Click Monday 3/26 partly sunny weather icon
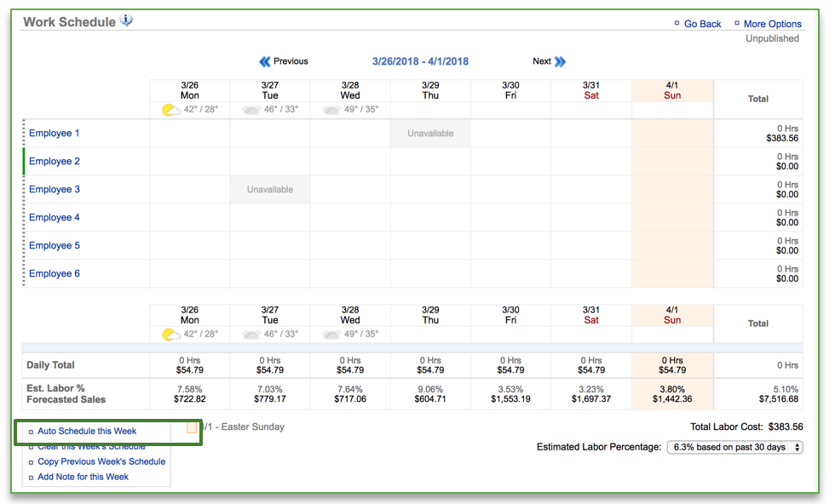Screen dimensions: 835x504 [171, 110]
